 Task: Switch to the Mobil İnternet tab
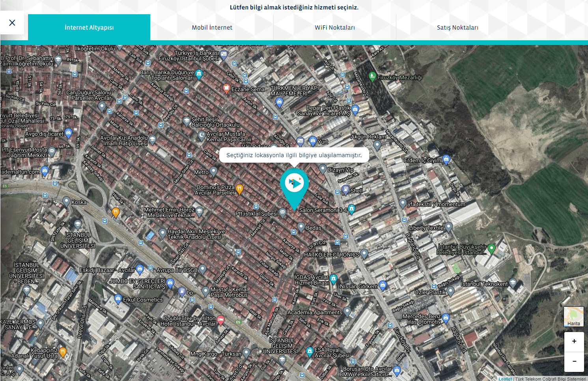click(x=212, y=27)
